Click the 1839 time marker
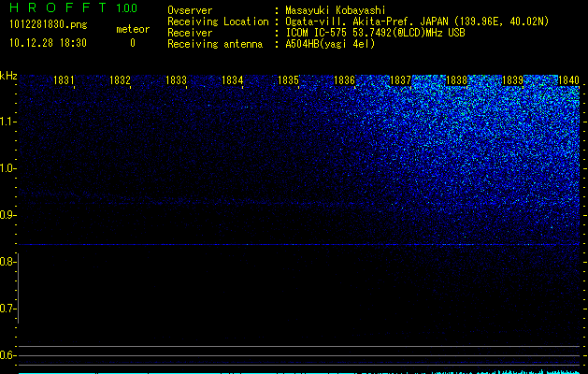 (512, 79)
